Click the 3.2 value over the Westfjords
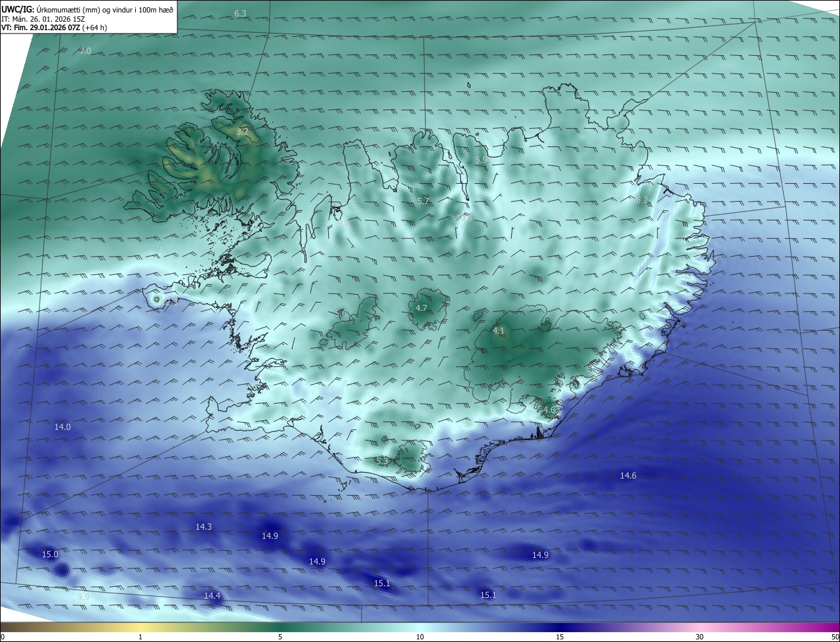Viewport: 840px width, 642px height. (x=242, y=132)
